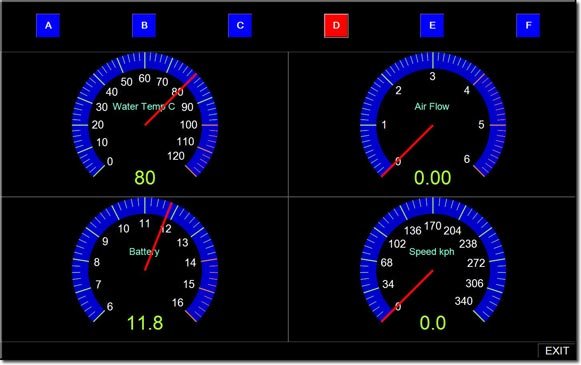The width and height of the screenshot is (581, 365).
Task: Click the Speed kph gauge label
Action: pyautogui.click(x=432, y=252)
